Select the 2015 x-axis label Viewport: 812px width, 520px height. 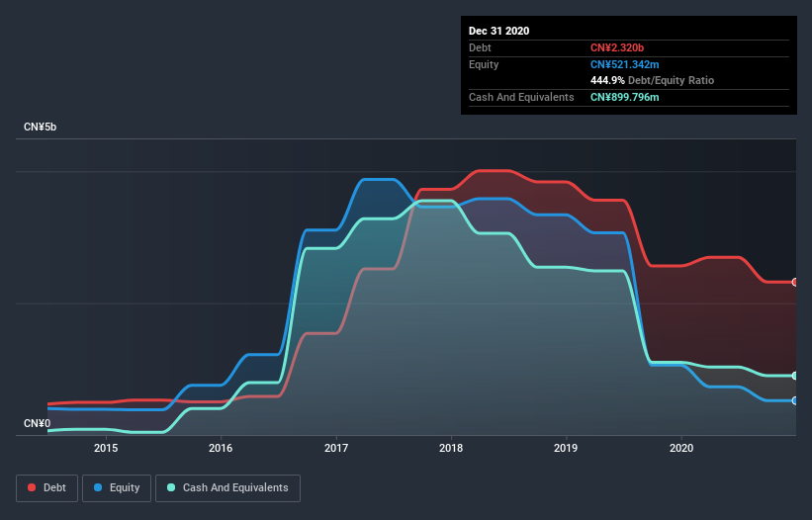pyautogui.click(x=106, y=448)
